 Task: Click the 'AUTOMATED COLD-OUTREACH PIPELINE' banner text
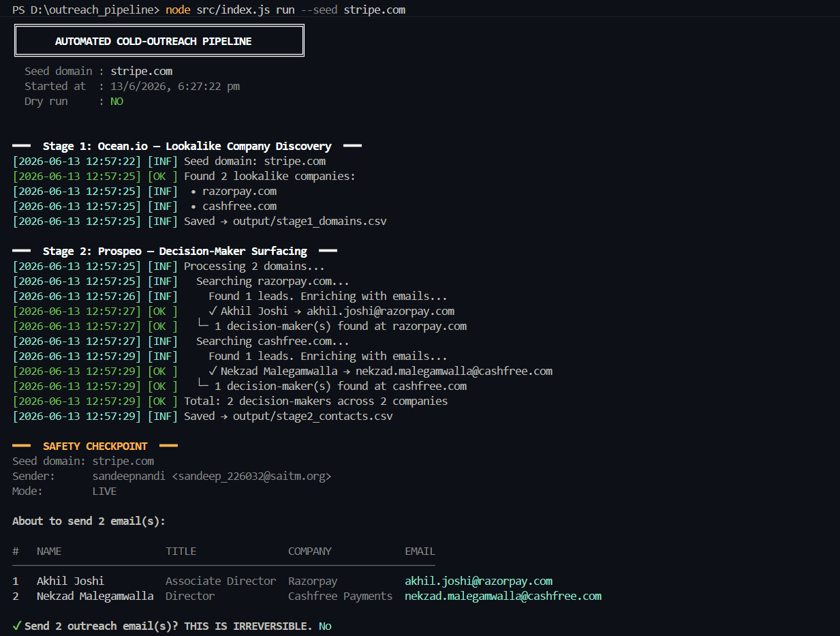point(153,42)
